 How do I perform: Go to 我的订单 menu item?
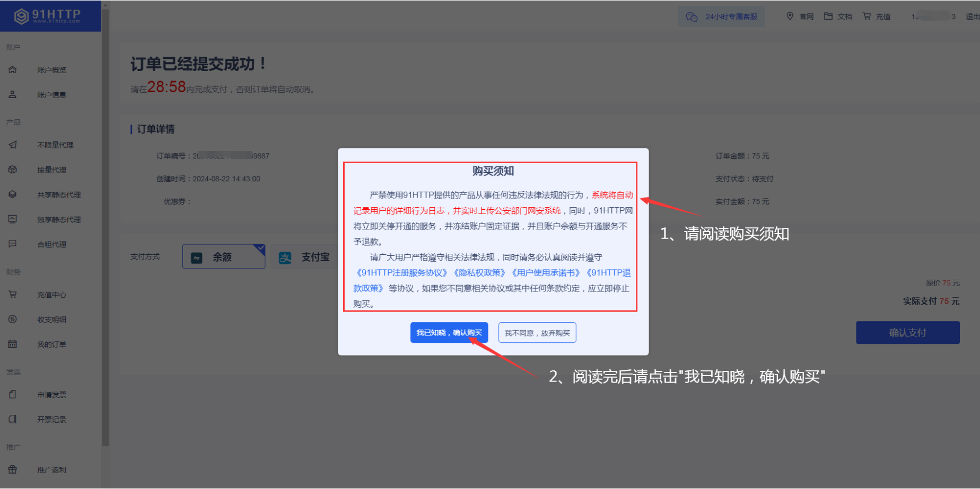coord(51,345)
